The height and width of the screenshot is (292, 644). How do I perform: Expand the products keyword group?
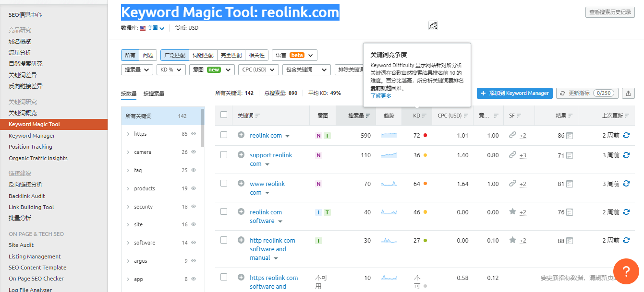pyautogui.click(x=128, y=188)
